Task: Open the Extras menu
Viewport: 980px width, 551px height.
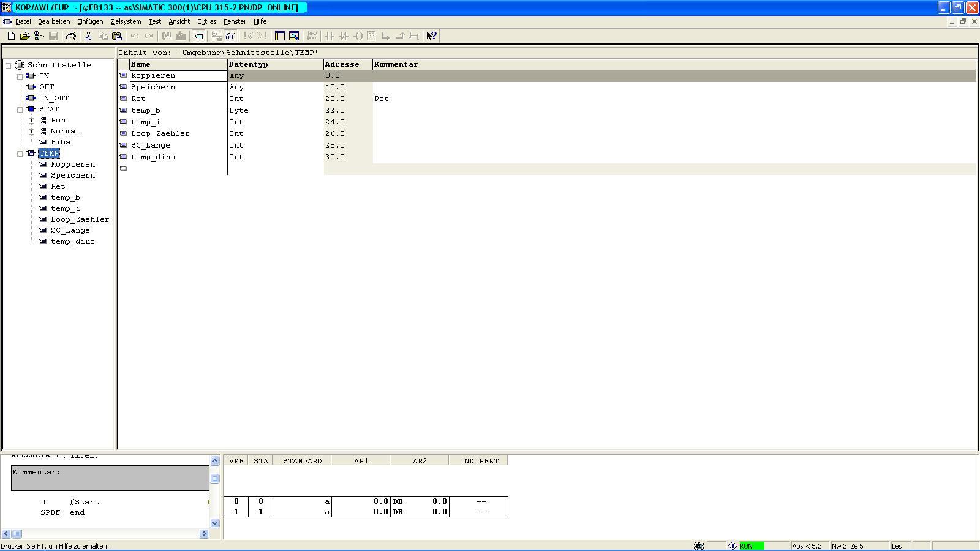Action: [206, 21]
